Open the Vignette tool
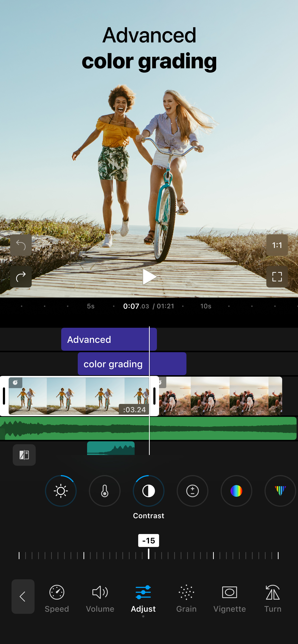 [230, 598]
